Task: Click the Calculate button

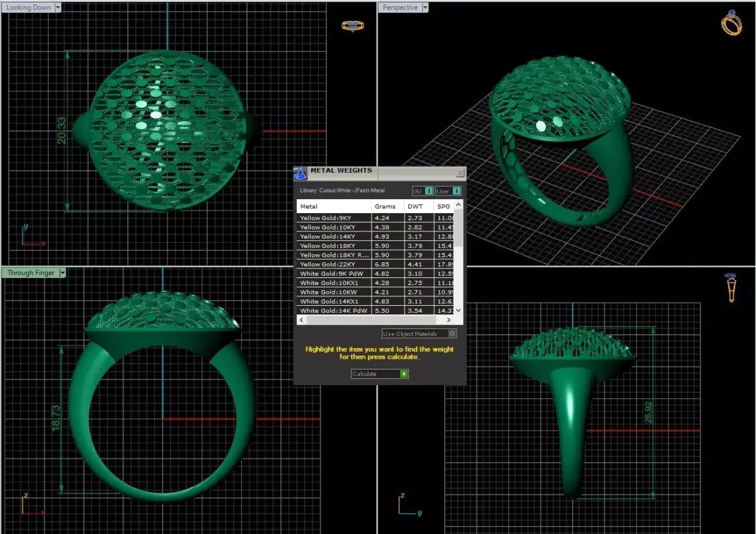Action: coord(380,374)
